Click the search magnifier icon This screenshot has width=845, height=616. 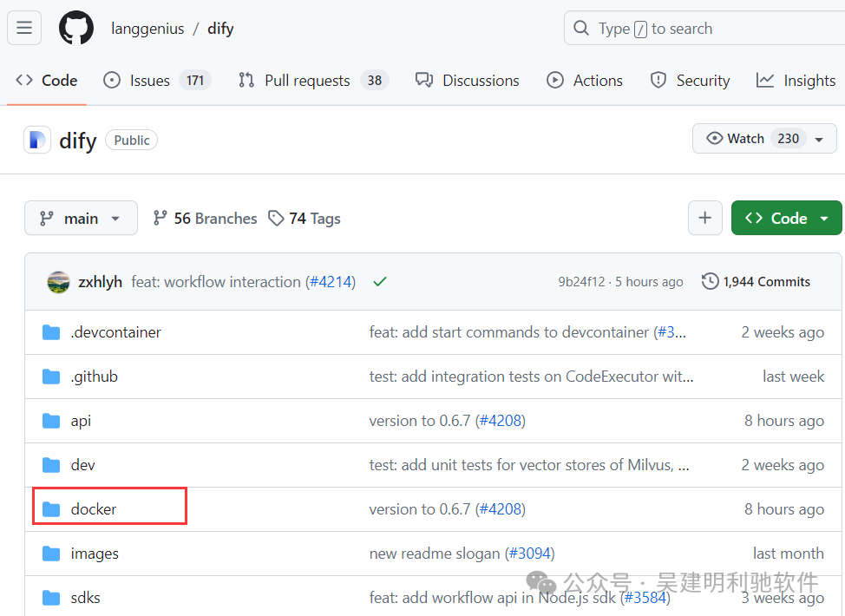pos(581,28)
